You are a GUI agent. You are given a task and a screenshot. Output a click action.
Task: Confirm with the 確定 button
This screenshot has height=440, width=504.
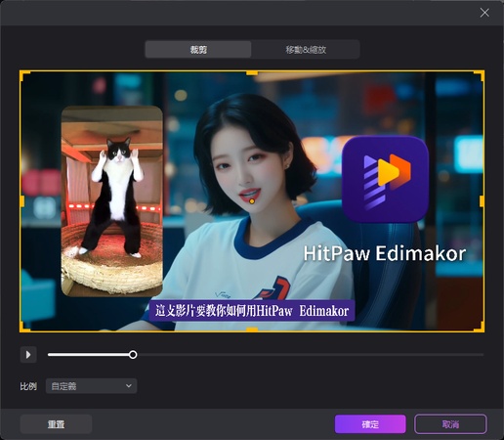tap(370, 424)
